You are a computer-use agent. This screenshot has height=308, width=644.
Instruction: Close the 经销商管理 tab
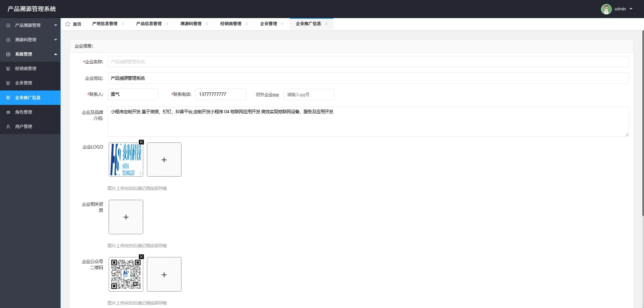coord(247,24)
